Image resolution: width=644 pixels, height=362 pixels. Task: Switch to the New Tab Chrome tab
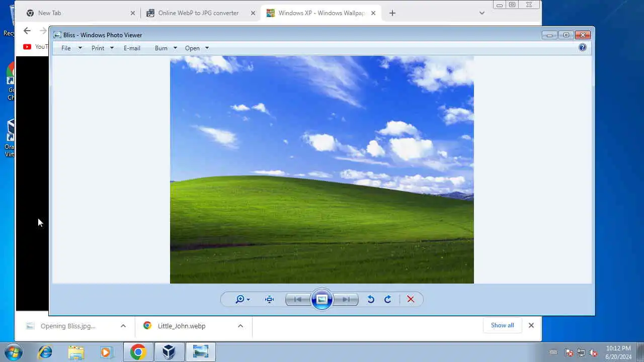point(80,13)
